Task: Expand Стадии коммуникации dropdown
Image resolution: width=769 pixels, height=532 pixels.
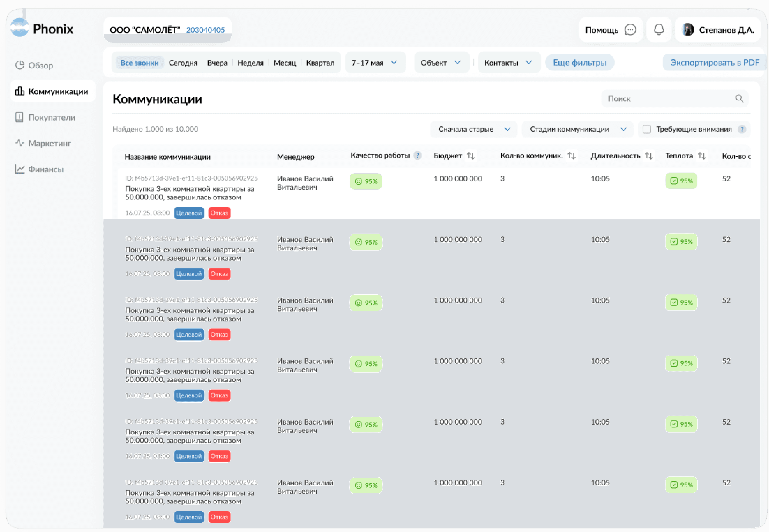Action: coord(577,129)
